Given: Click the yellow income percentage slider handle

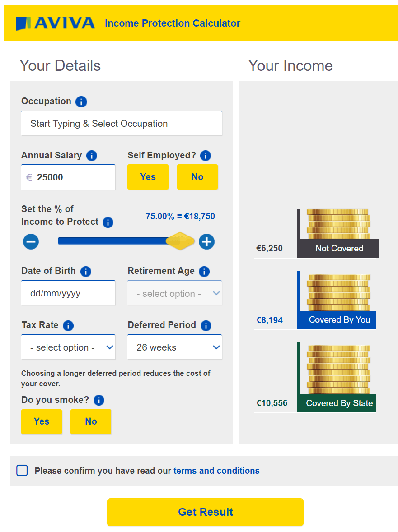Looking at the screenshot, I should coord(180,241).
